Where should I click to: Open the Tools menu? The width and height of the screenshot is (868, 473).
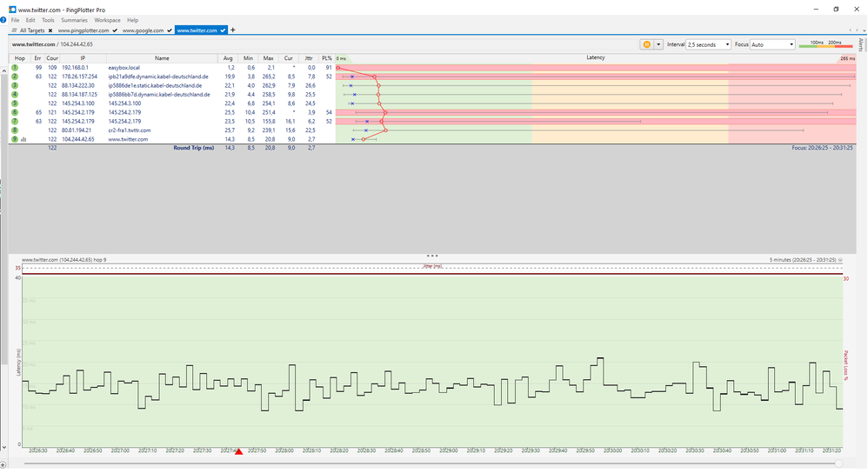tap(48, 20)
